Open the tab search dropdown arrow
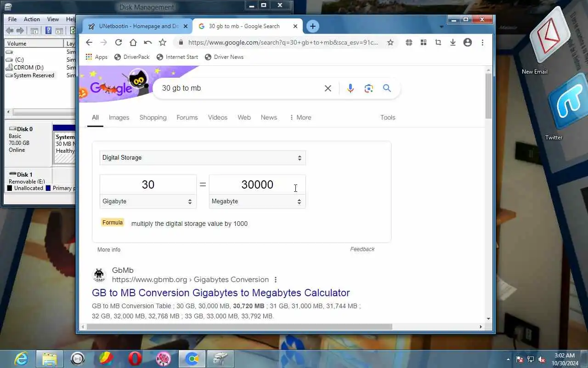Image resolution: width=588 pixels, height=368 pixels. coord(441,27)
